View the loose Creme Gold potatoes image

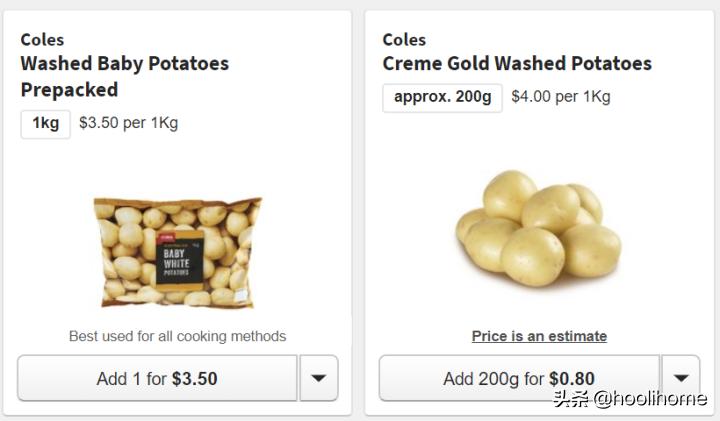pos(538,229)
